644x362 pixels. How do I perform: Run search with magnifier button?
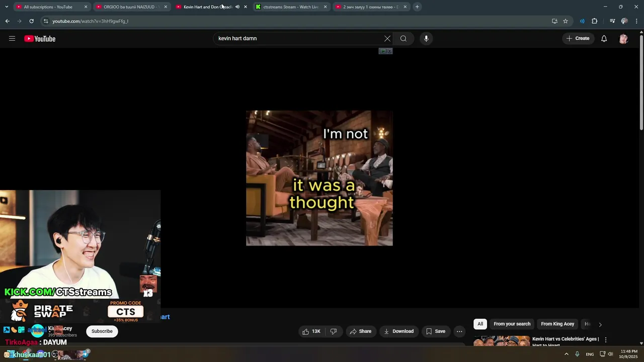pyautogui.click(x=404, y=39)
